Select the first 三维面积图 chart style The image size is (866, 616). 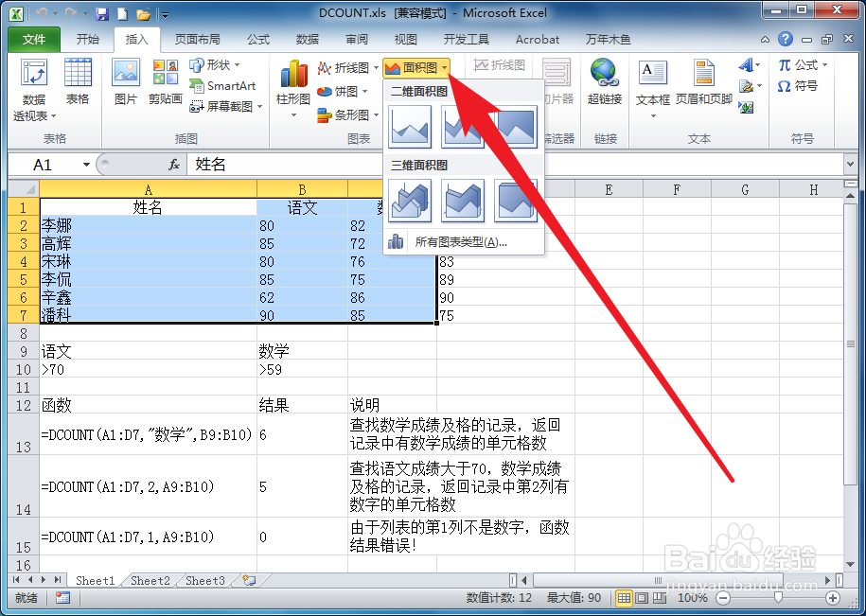tap(410, 199)
